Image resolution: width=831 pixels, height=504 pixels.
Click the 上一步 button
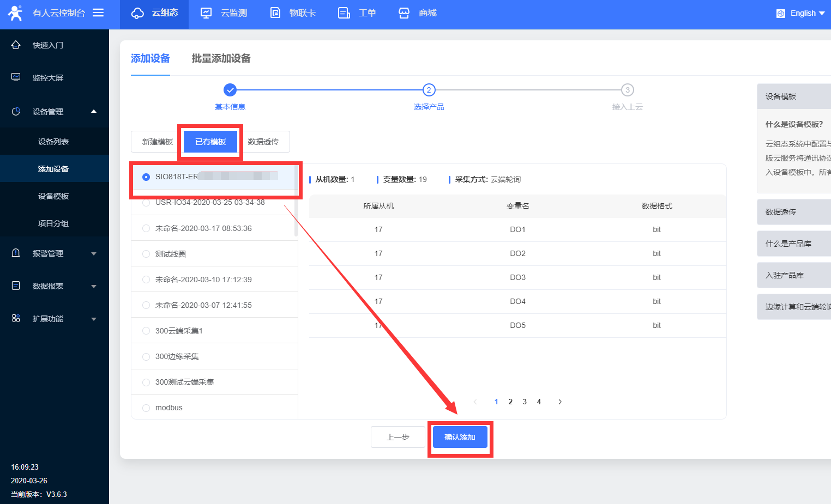point(398,437)
